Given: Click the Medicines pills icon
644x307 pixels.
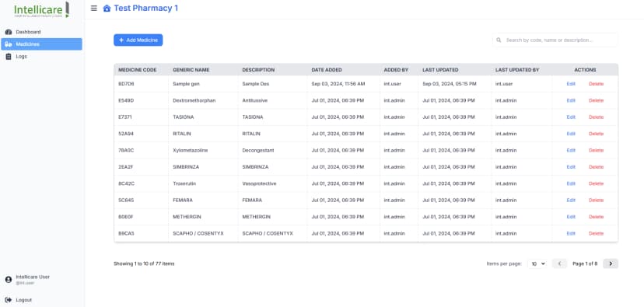Looking at the screenshot, I should 9,44.
